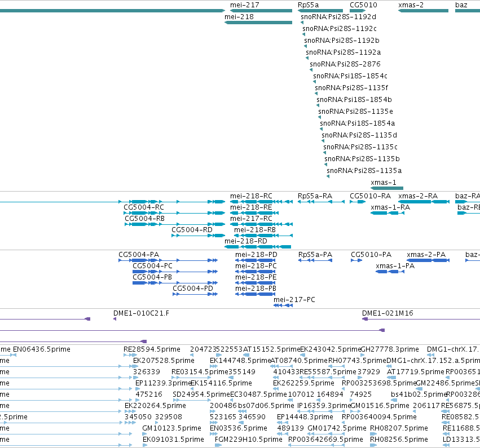Select the DME1-021M16 clone label
Viewport: 480px width, 448px height.
click(387, 313)
